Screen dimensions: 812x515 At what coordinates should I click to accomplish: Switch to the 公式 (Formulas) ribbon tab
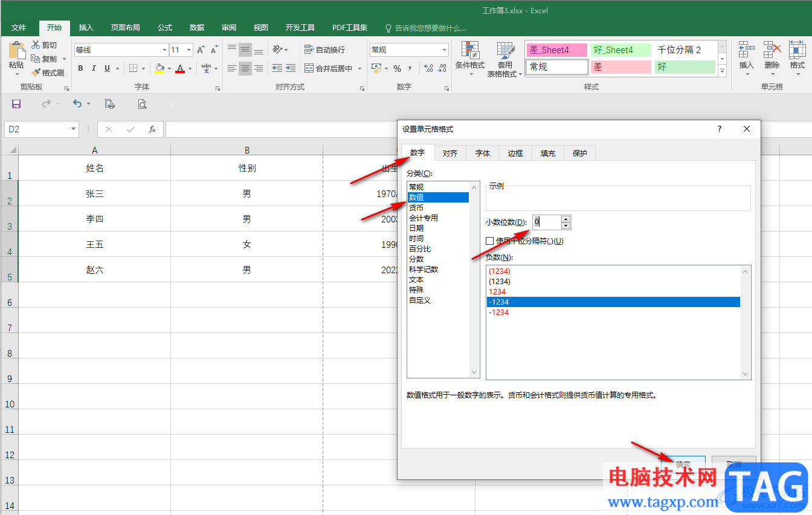pyautogui.click(x=165, y=28)
